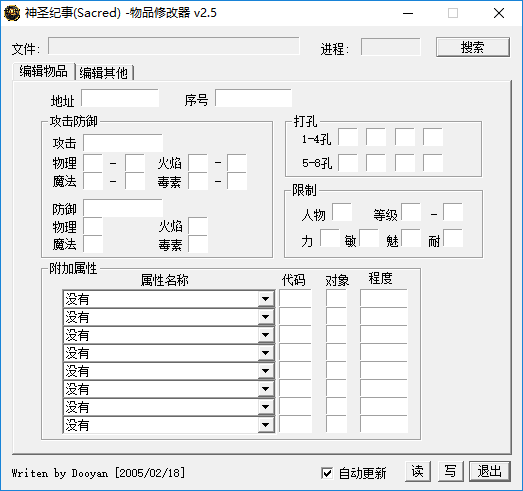Focus the 序号 input field
Viewport: 523px width, 491px height.
253,98
